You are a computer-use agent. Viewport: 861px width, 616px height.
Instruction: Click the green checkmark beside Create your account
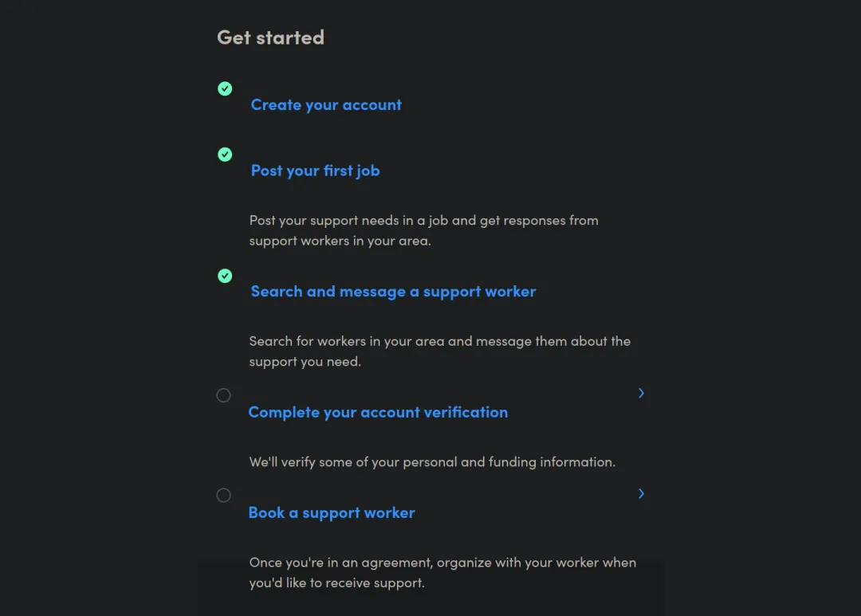(x=225, y=88)
